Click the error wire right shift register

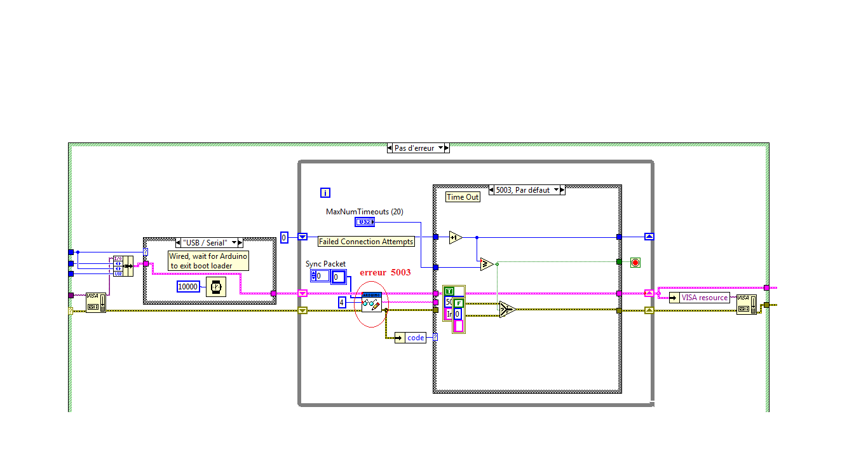649,310
